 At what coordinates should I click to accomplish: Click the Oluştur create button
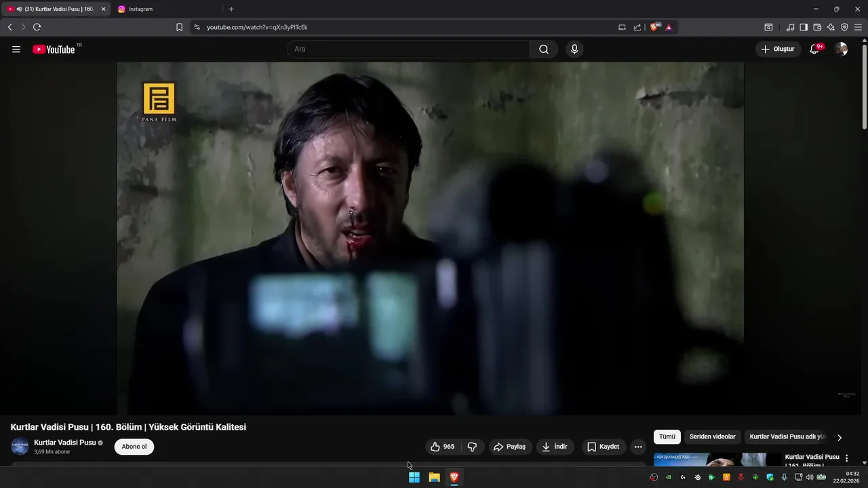tap(778, 49)
